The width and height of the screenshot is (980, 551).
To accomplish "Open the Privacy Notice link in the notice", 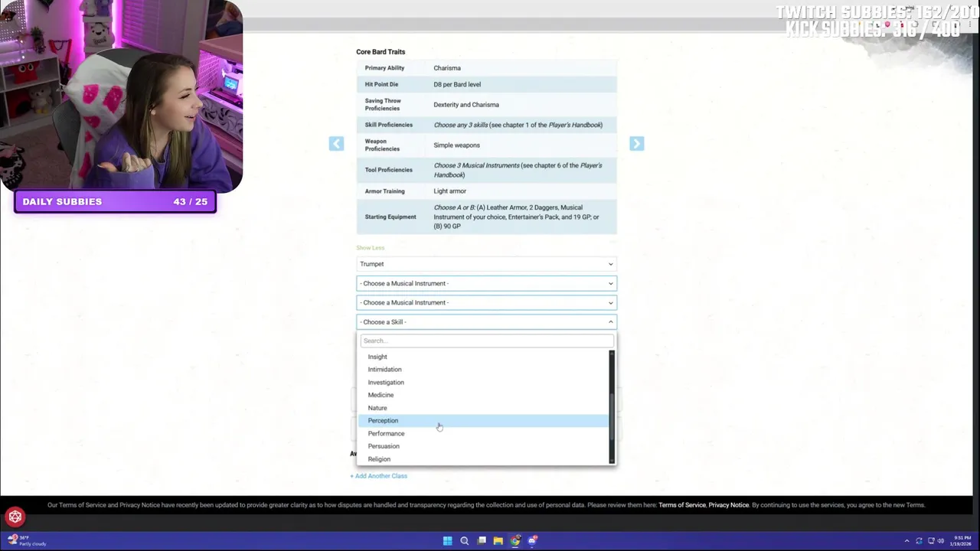I will [x=728, y=505].
